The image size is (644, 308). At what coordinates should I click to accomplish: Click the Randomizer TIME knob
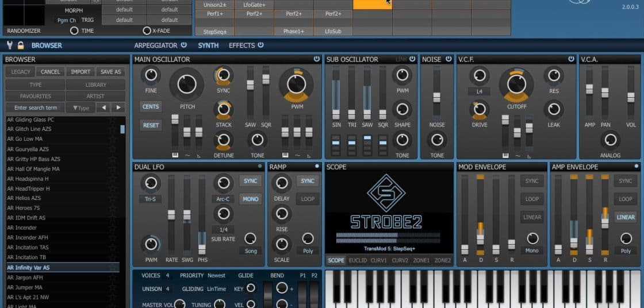point(74,31)
